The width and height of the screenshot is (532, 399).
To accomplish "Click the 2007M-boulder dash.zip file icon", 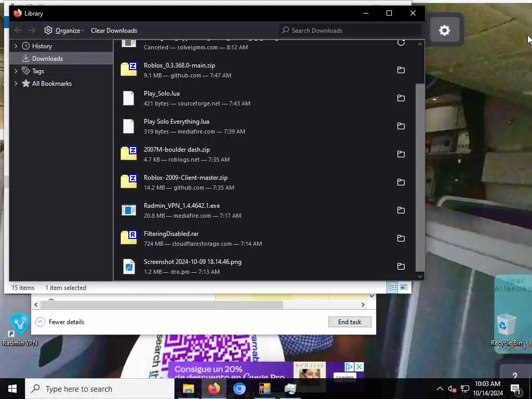I will [x=129, y=154].
